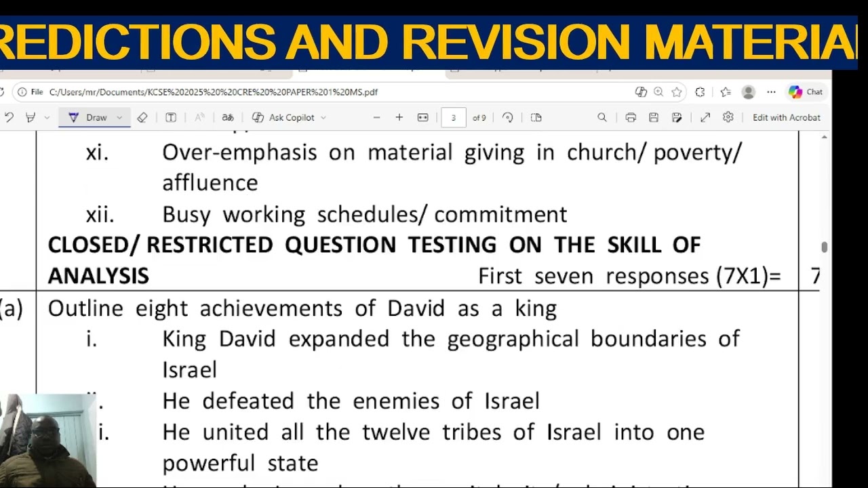Click the Save as icon

pyautogui.click(x=677, y=117)
